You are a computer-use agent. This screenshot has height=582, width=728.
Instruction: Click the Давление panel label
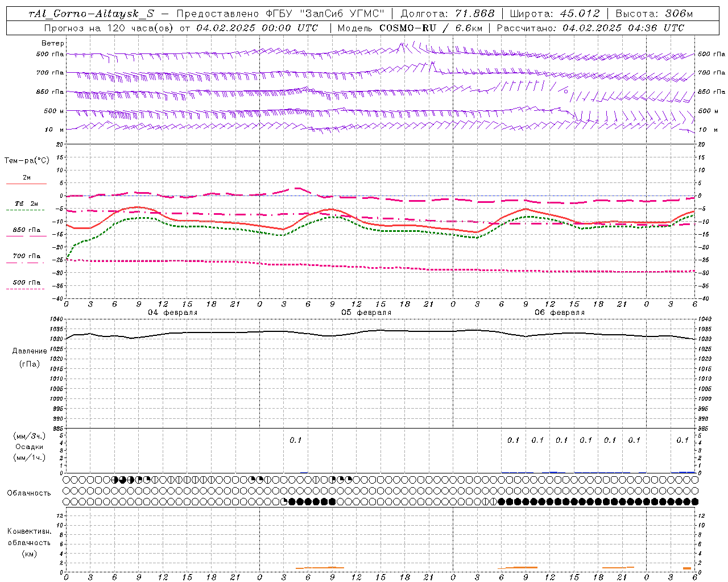[30, 351]
